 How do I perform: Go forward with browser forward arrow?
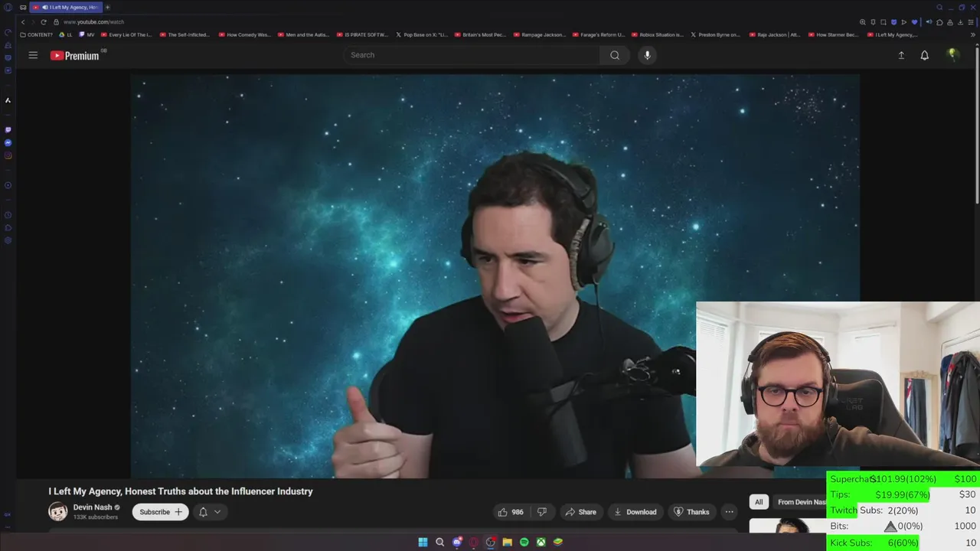coord(32,22)
